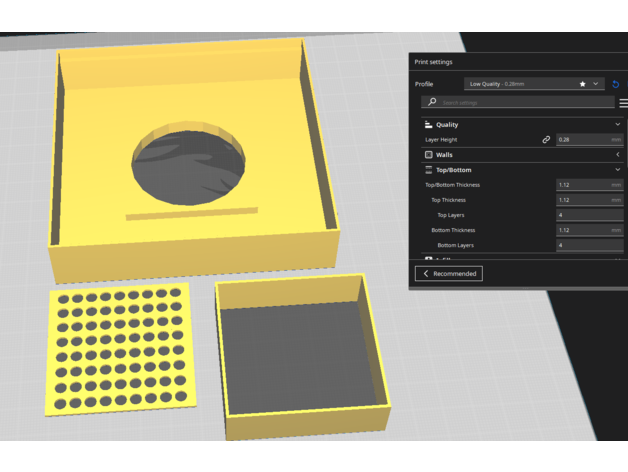Image resolution: width=628 pixels, height=472 pixels.
Task: Open the settings visibility hamburger menu
Action: pos(623,103)
